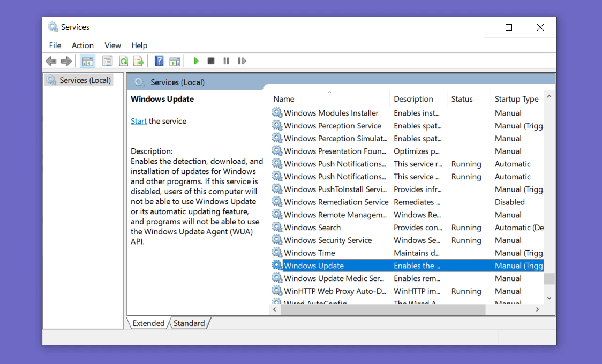Click the horizontal scrollbar thumb

[383, 309]
